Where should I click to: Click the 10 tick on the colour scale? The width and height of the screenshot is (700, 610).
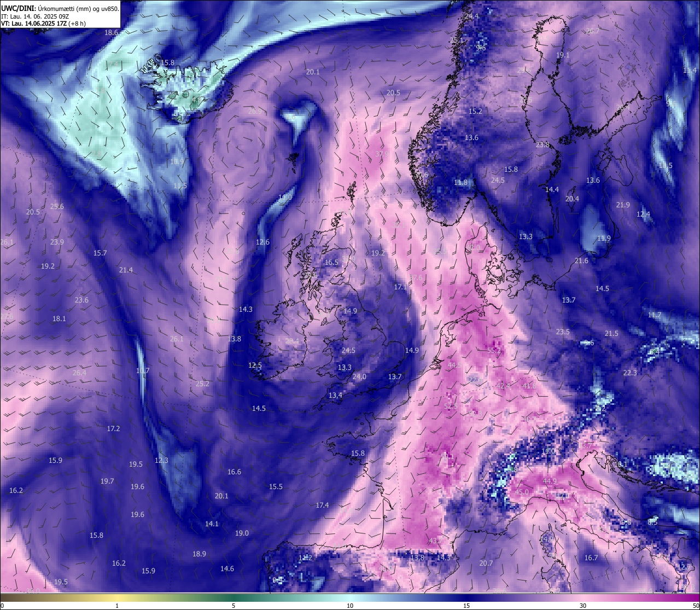tap(350, 606)
